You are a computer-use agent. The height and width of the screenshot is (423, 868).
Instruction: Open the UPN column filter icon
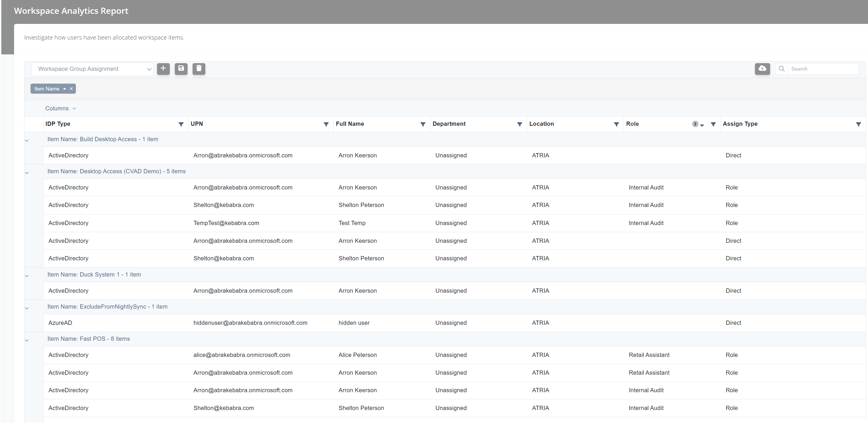coord(326,124)
